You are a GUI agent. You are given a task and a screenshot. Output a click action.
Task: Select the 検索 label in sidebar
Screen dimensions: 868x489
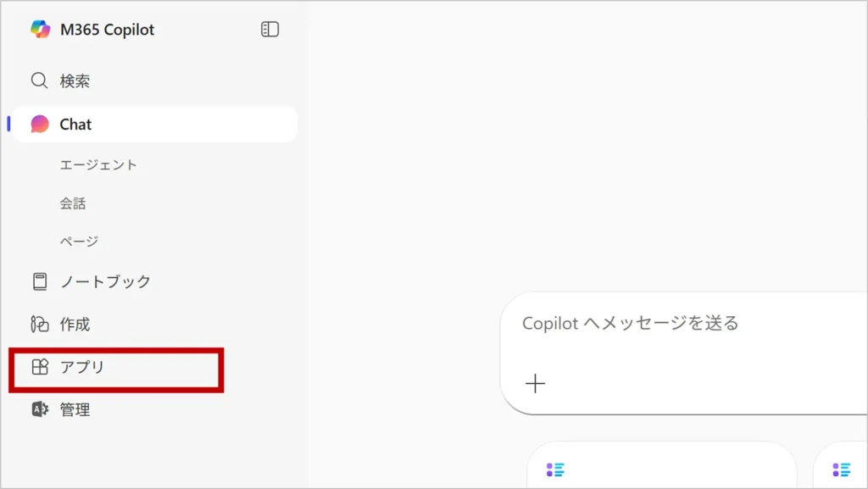[x=75, y=81]
